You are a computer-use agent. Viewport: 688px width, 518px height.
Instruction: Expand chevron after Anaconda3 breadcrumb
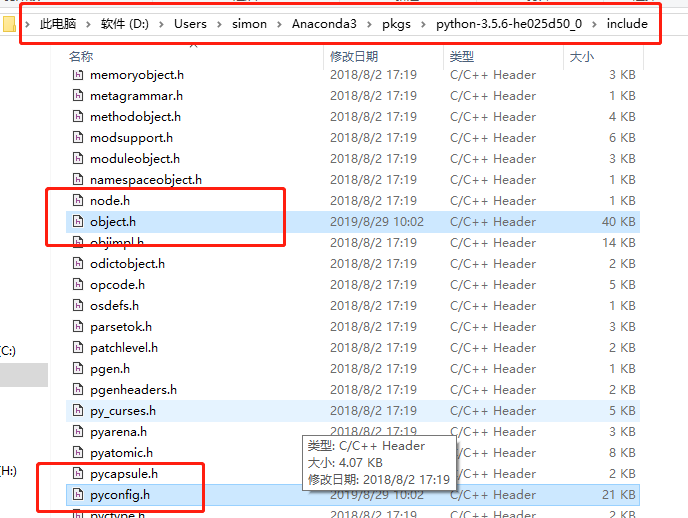[369, 24]
